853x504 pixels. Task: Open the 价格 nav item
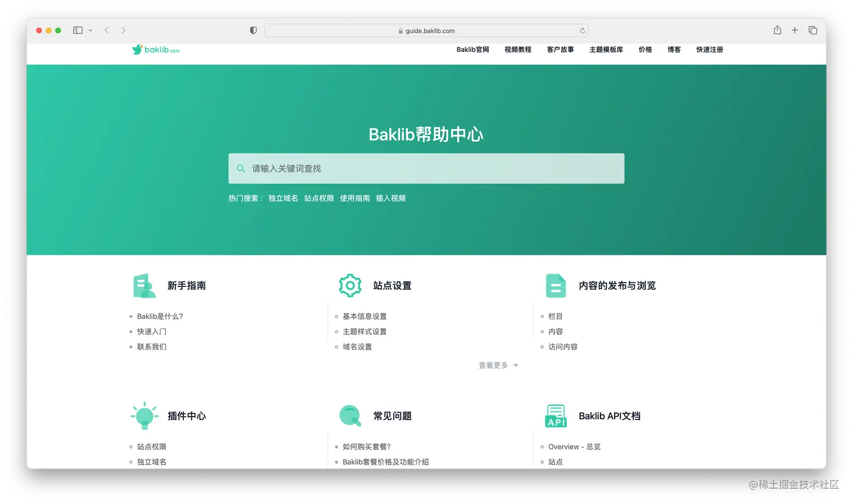(x=645, y=50)
